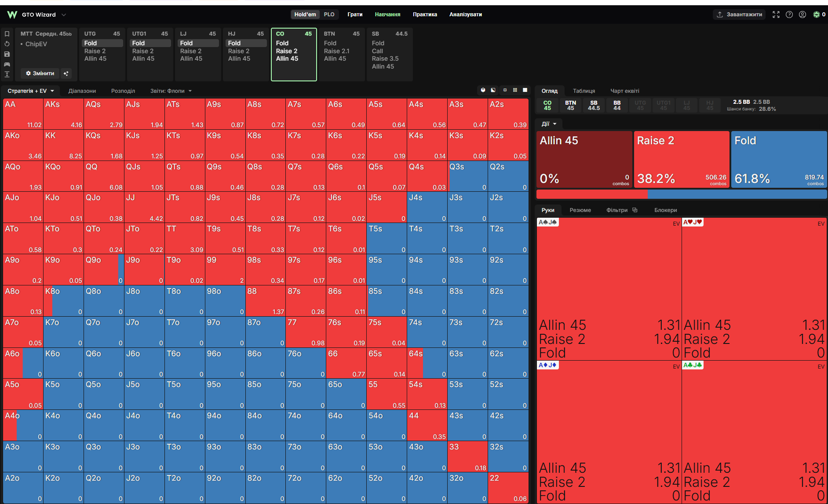Click the GTO Wizard logo

tap(12, 15)
